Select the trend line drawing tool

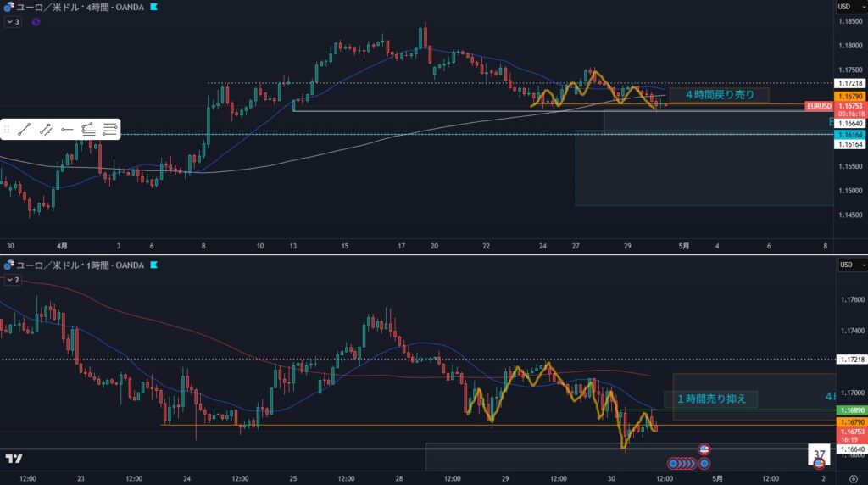[24, 130]
